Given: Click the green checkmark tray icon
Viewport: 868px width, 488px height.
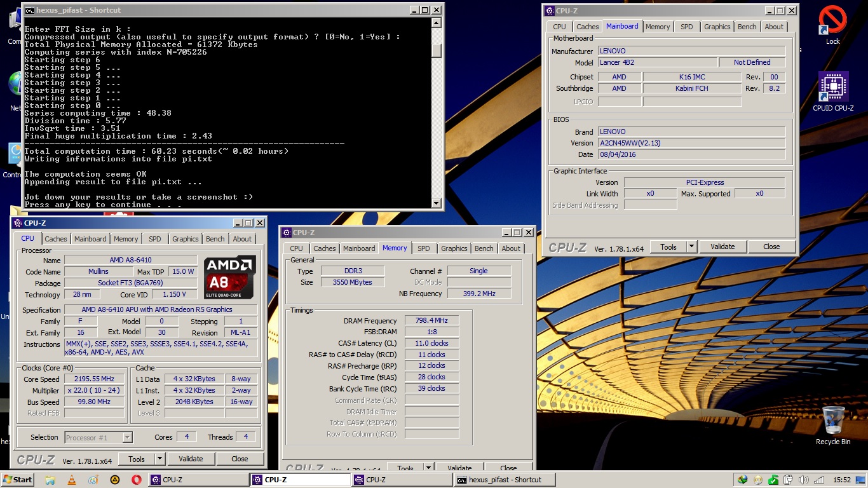Looking at the screenshot, I should coord(773,480).
